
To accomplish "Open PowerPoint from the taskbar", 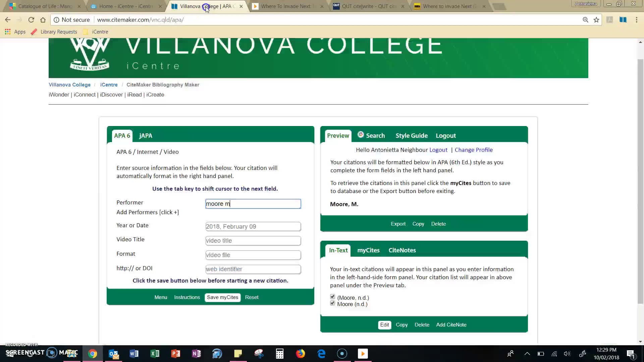I will click(175, 354).
